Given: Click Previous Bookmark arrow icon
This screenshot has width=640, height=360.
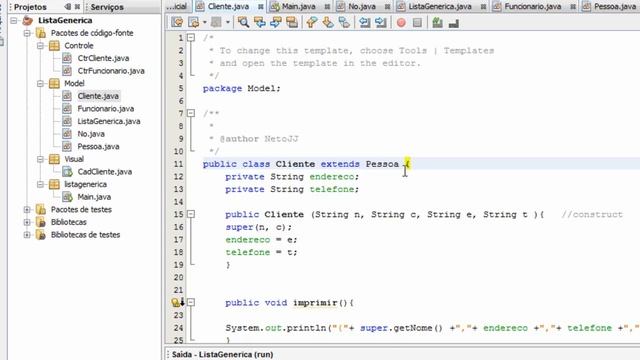Looking at the screenshot, I should (x=312, y=22).
